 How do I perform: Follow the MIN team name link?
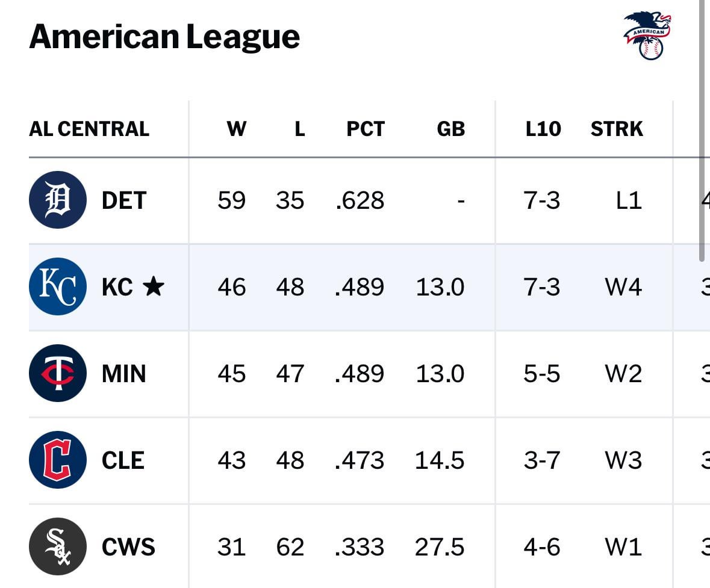click(x=124, y=374)
